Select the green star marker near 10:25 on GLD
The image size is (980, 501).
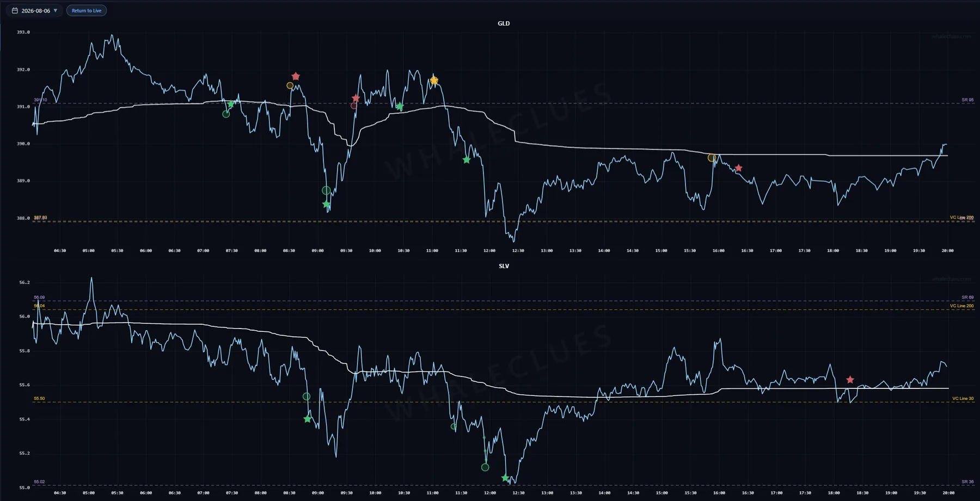400,107
